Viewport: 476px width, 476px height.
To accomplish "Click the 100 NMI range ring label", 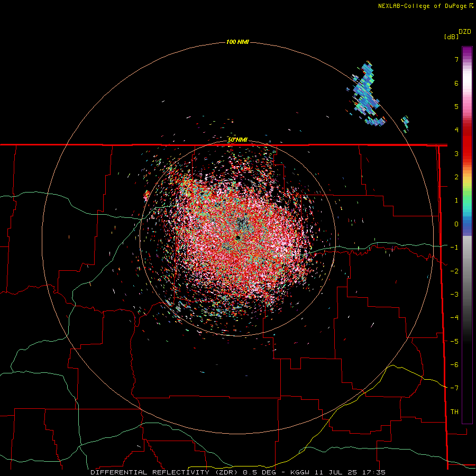I will (237, 42).
